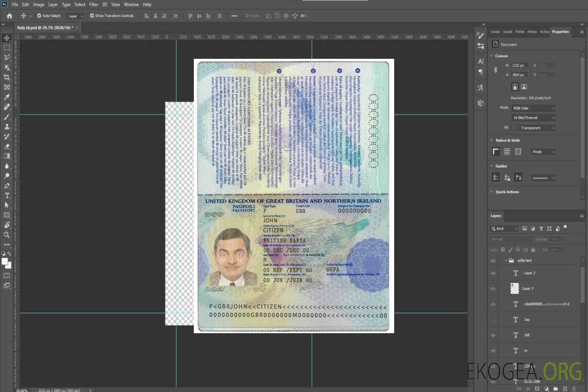Open the 3D cube panel icon
588x392 pixels.
(481, 103)
